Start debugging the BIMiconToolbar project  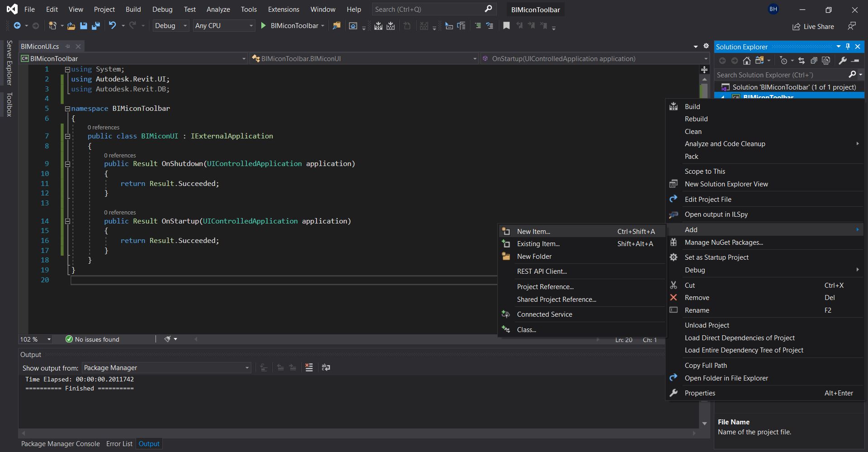264,26
